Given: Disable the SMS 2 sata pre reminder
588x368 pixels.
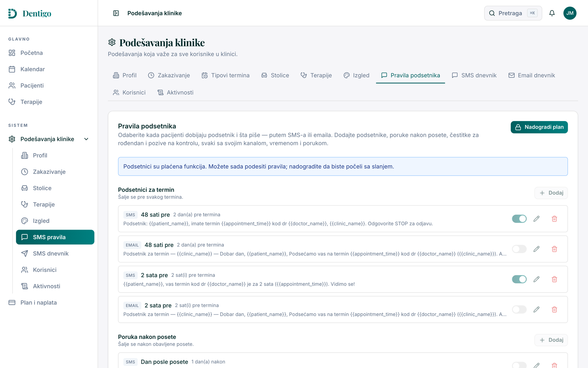Looking at the screenshot, I should click(519, 279).
